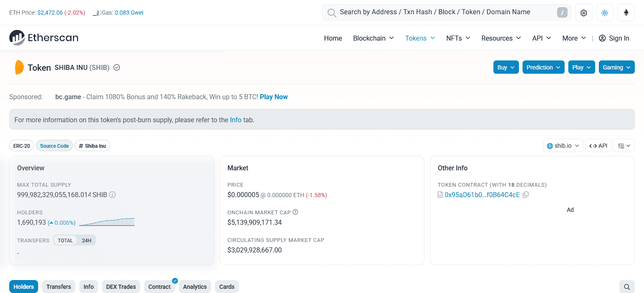Open the Resources menu
The image size is (644, 293).
pyautogui.click(x=501, y=38)
